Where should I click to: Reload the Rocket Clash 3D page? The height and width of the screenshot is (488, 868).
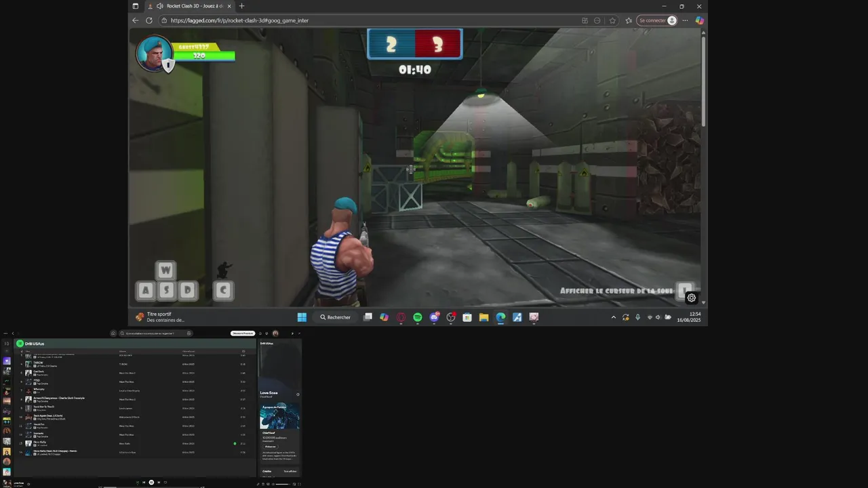[x=149, y=20]
